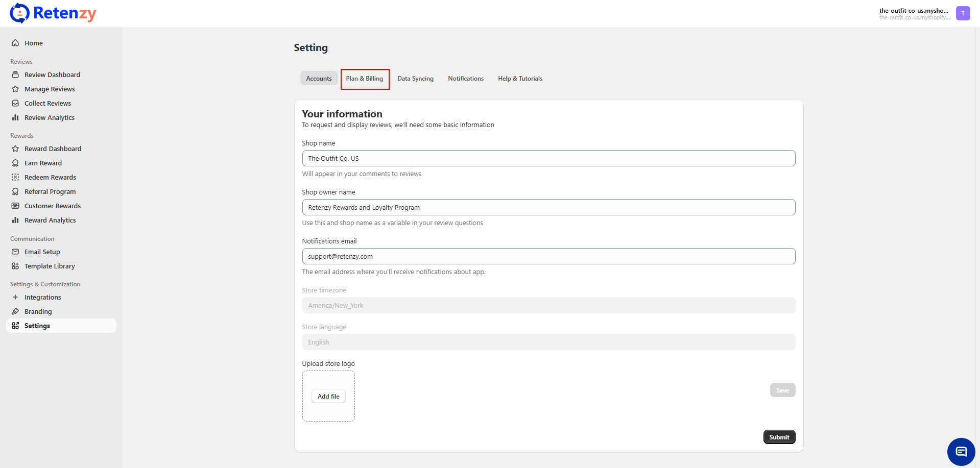Click the Add file button
The height and width of the screenshot is (468, 980).
[328, 397]
